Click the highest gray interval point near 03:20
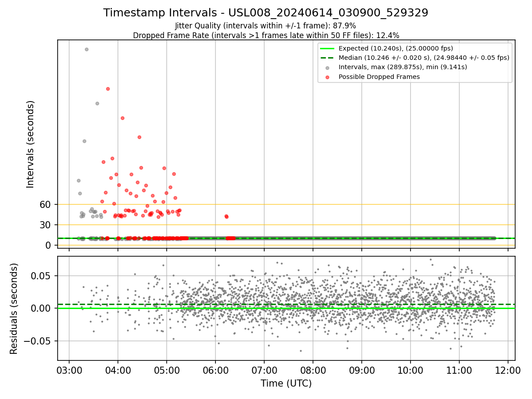 click(x=86, y=49)
